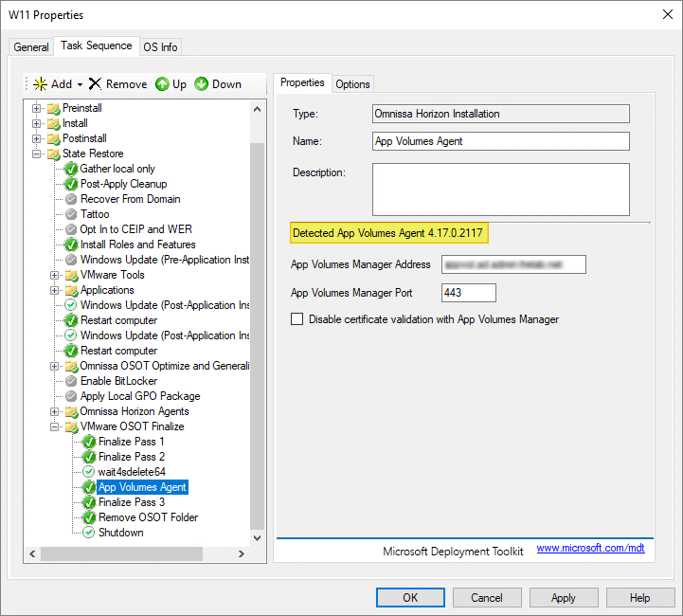Expand the VMware Tools folder
Screen dimensions: 683x616
pos(55,275)
